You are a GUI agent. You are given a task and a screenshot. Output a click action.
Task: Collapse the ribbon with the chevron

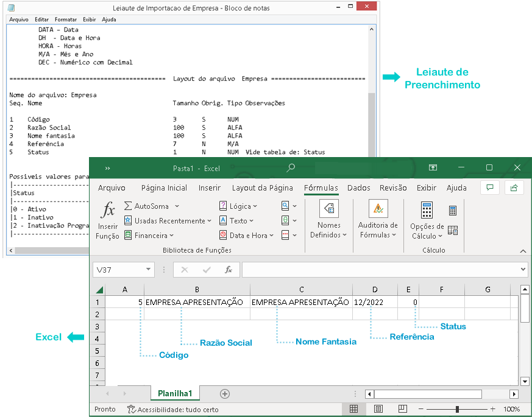(522, 251)
